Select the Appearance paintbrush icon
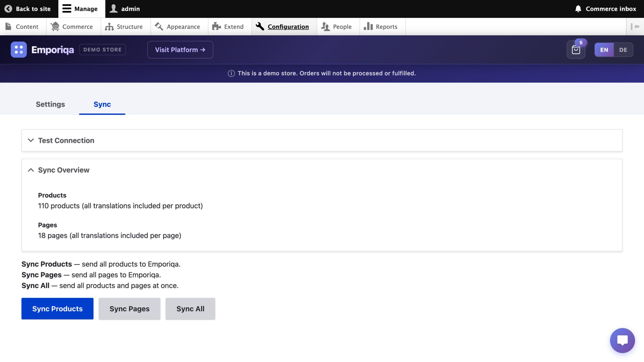The height and width of the screenshot is (362, 644). pos(158,26)
